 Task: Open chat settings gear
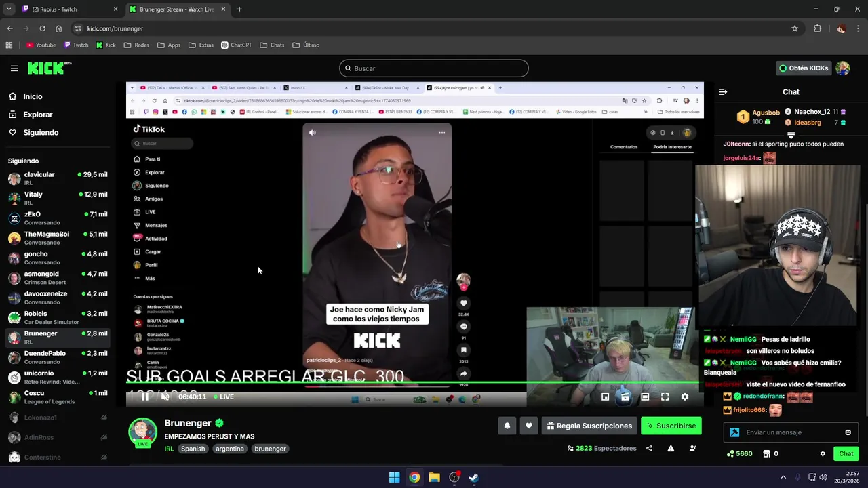tap(823, 453)
